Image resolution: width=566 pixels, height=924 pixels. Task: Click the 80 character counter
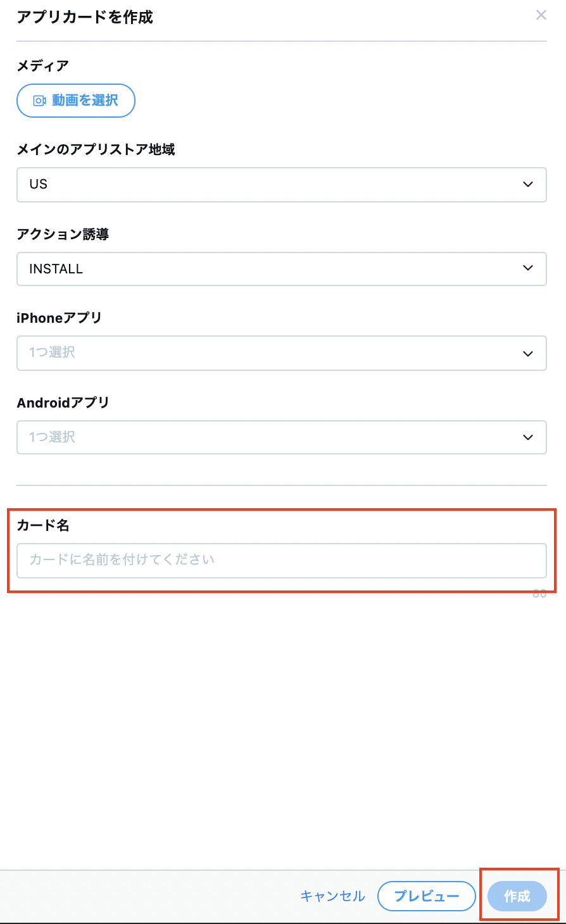539,594
